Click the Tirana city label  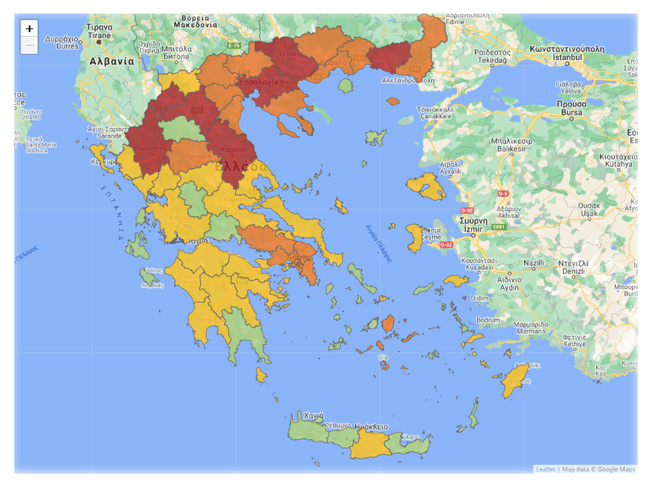pyautogui.click(x=99, y=31)
